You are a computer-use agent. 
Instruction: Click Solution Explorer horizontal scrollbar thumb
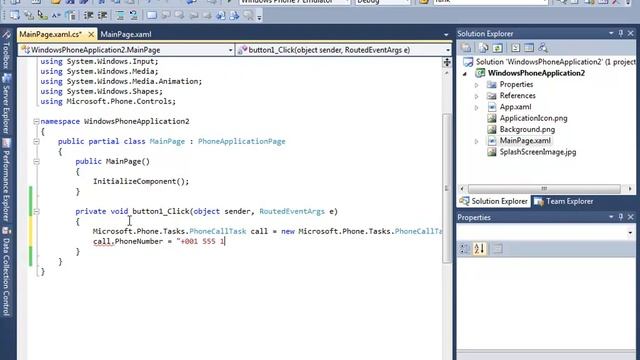tap(544, 189)
